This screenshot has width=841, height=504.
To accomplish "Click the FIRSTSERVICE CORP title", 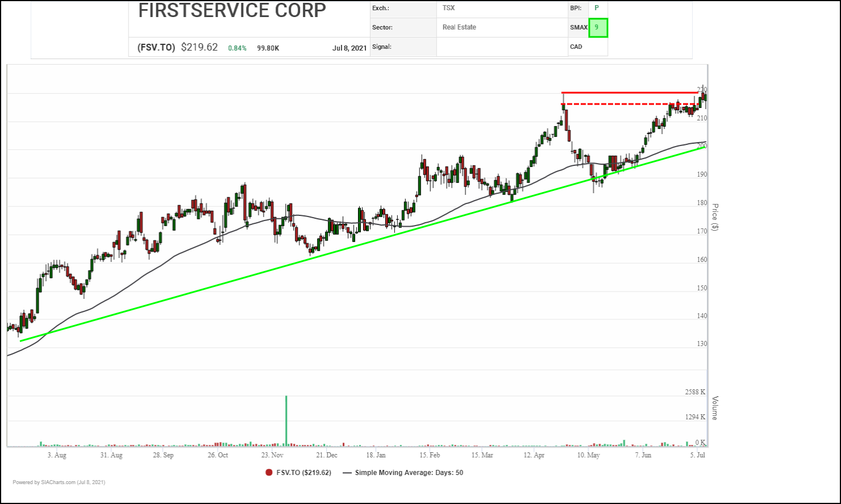I will pos(232,11).
